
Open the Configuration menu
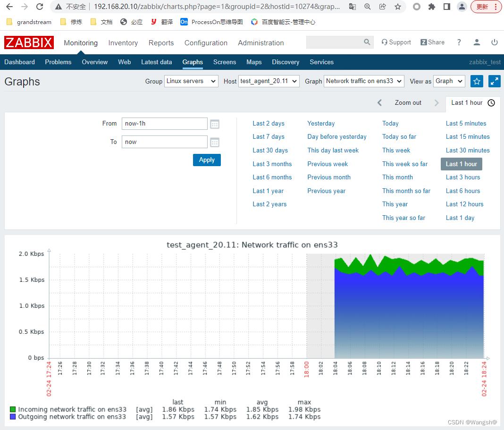tap(206, 43)
